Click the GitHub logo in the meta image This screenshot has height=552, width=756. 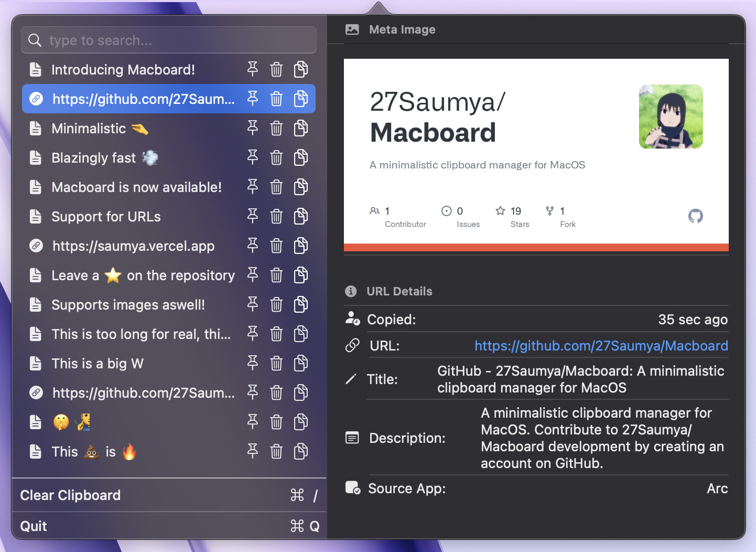[696, 216]
